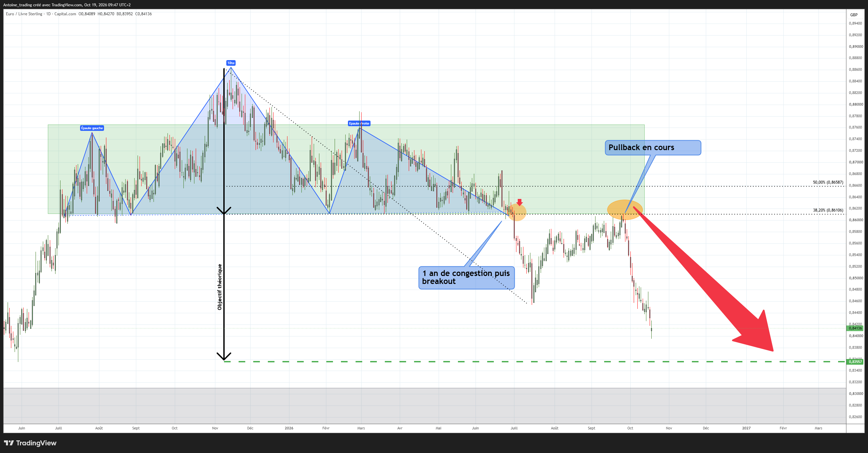Click the Mai month label on the time axis
868x453 pixels.
coord(438,428)
